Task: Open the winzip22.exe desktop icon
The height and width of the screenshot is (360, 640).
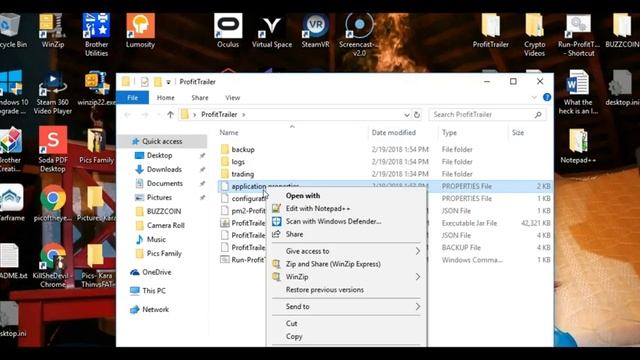Action: 96,88
